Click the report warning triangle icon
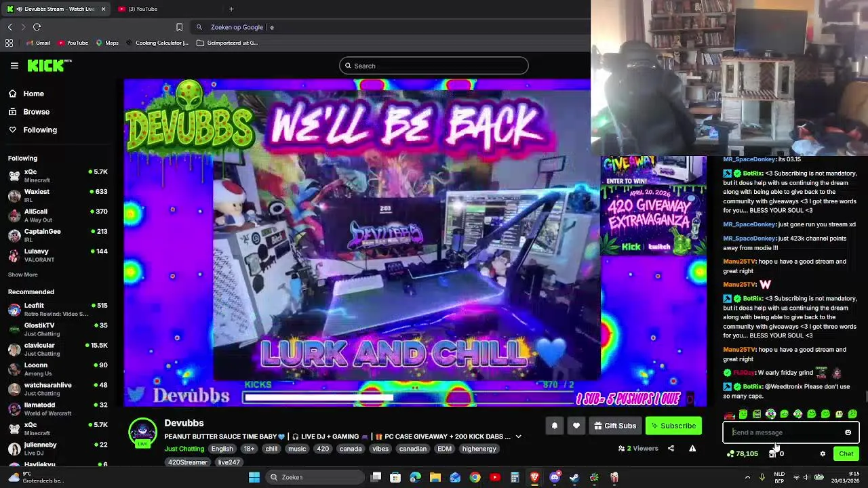Screen dimensions: 868x488 692,448
